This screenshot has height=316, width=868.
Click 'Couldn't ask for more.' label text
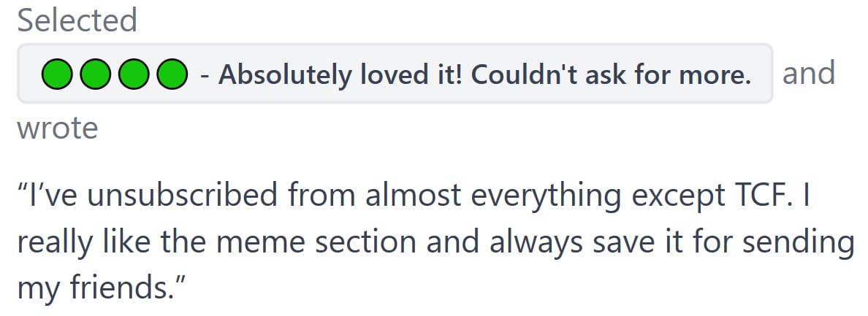(611, 74)
